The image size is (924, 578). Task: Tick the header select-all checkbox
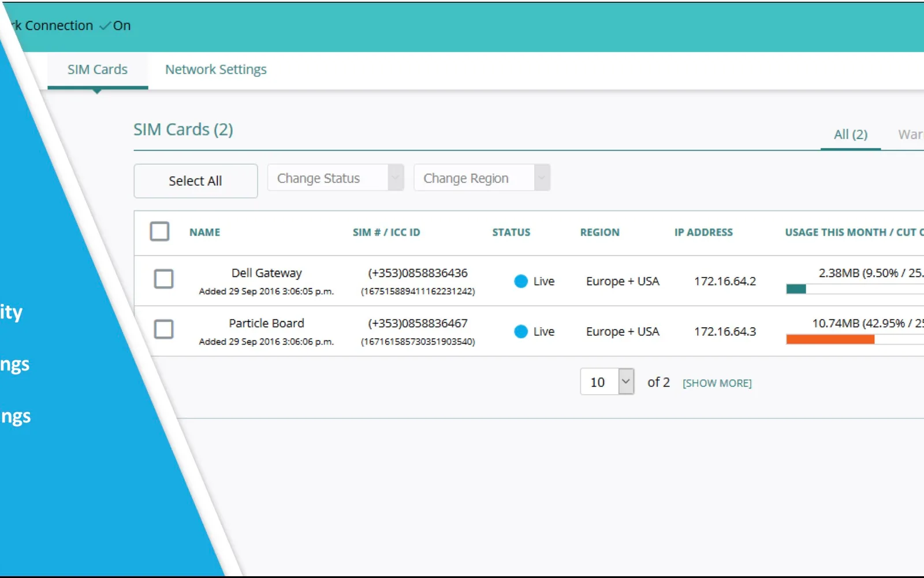click(x=159, y=232)
